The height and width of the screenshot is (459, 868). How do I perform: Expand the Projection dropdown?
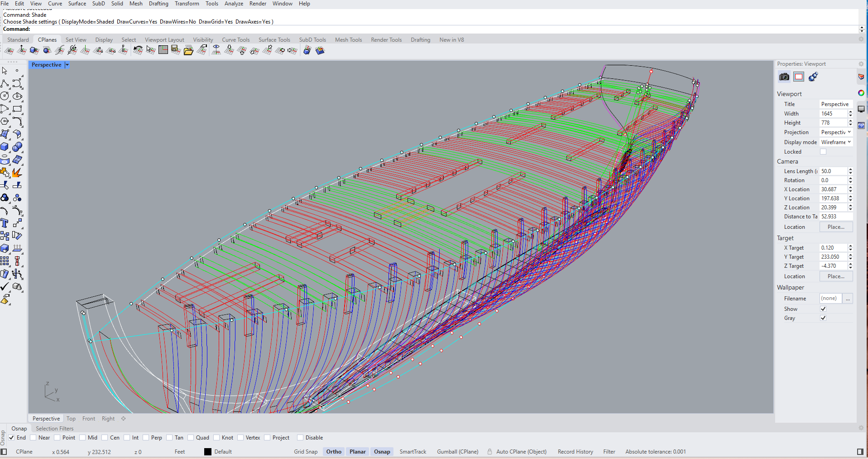836,132
